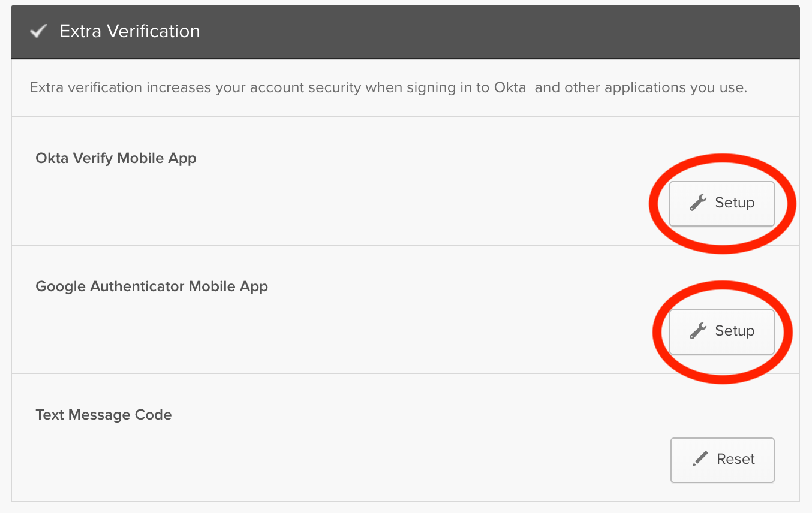Set up the Google Authenticator Mobile App
The image size is (812, 513).
pos(721,332)
